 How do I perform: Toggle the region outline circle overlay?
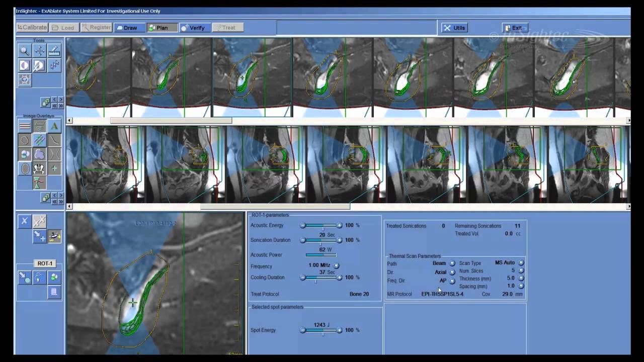[24, 140]
